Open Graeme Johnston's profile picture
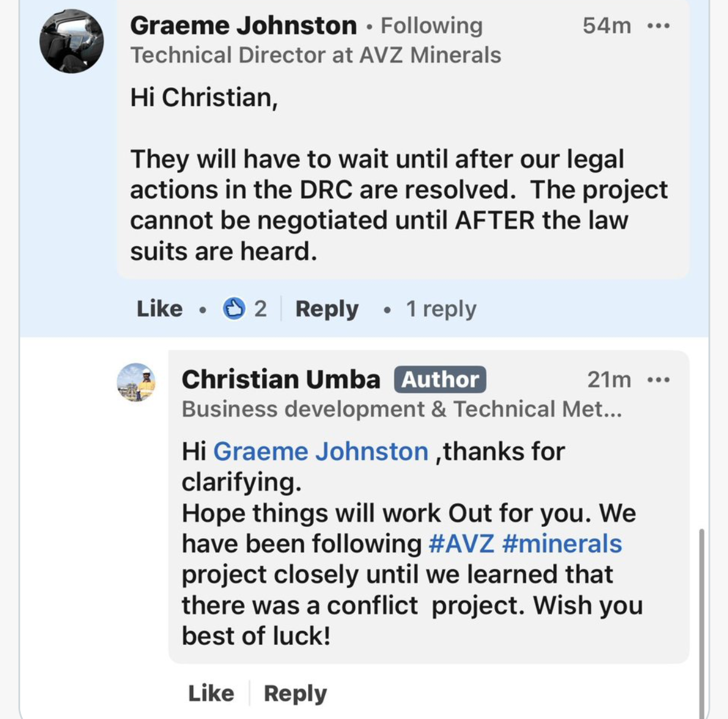Image resolution: width=728 pixels, height=719 pixels. click(x=72, y=42)
